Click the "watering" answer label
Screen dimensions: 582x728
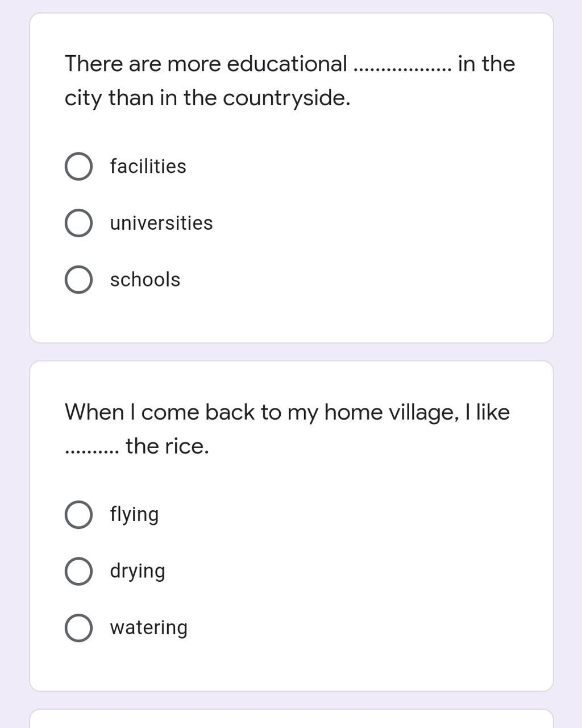click(x=149, y=628)
